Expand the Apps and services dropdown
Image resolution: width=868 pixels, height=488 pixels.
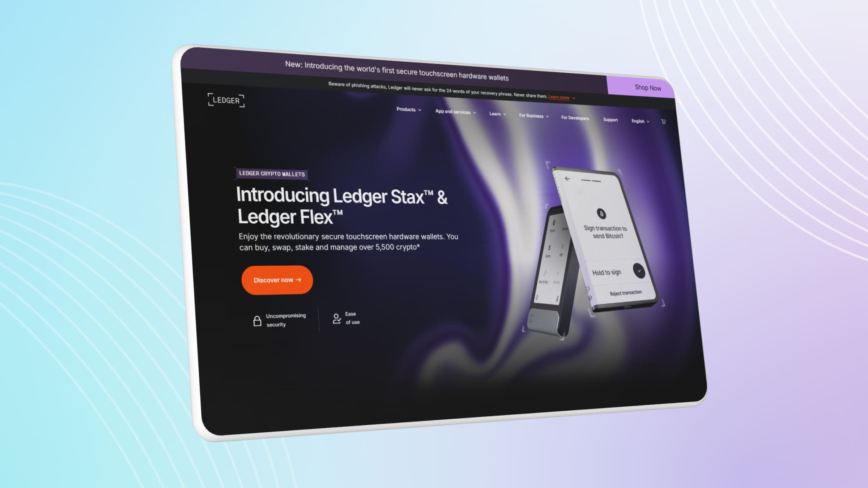click(x=455, y=112)
